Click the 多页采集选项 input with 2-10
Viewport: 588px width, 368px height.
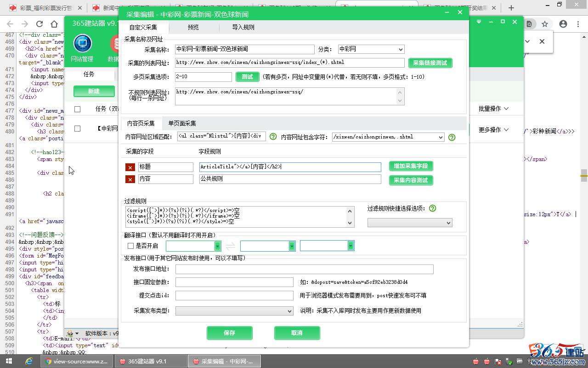[203, 77]
